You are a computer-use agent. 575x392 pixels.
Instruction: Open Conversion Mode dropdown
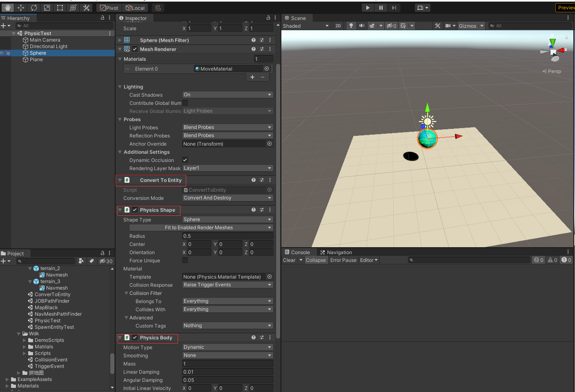pos(228,198)
